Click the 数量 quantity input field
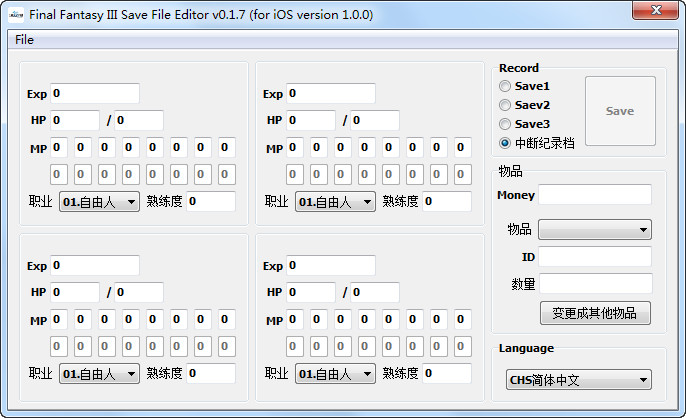The width and height of the screenshot is (686, 418). point(595,284)
